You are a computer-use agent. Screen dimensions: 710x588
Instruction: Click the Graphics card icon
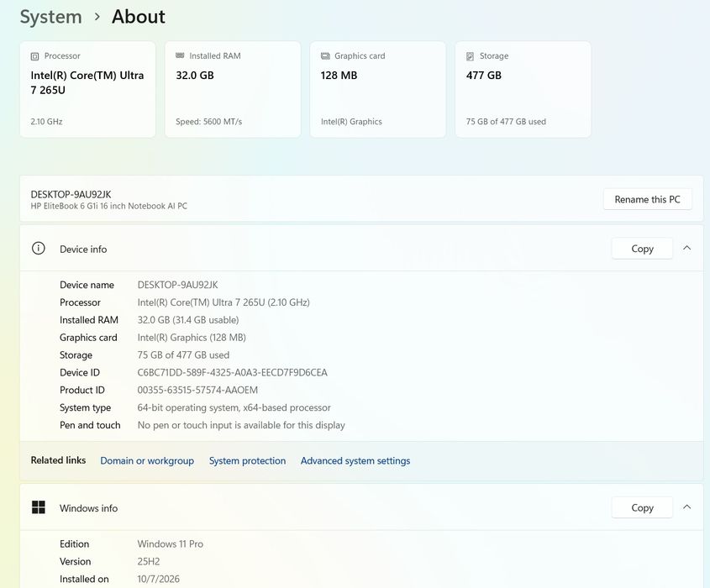tap(325, 55)
